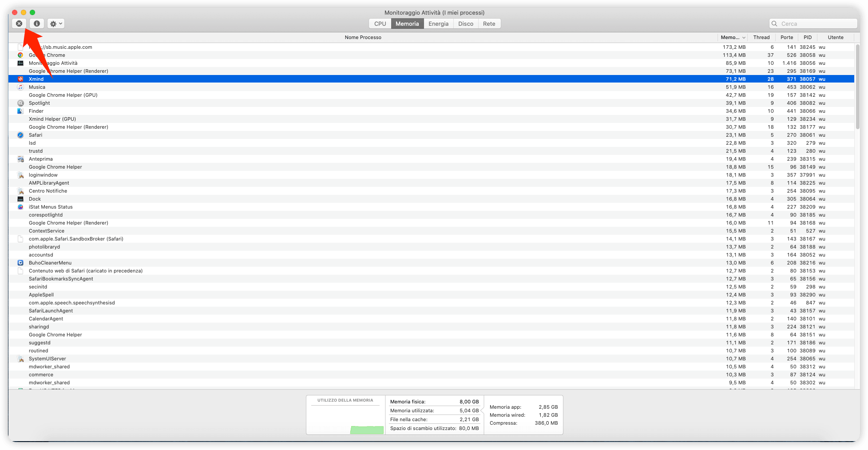Screen dimensions: 868x450
Task: Click the com.apple.Safari.SandboxBroker document icon
Action: coord(20,239)
